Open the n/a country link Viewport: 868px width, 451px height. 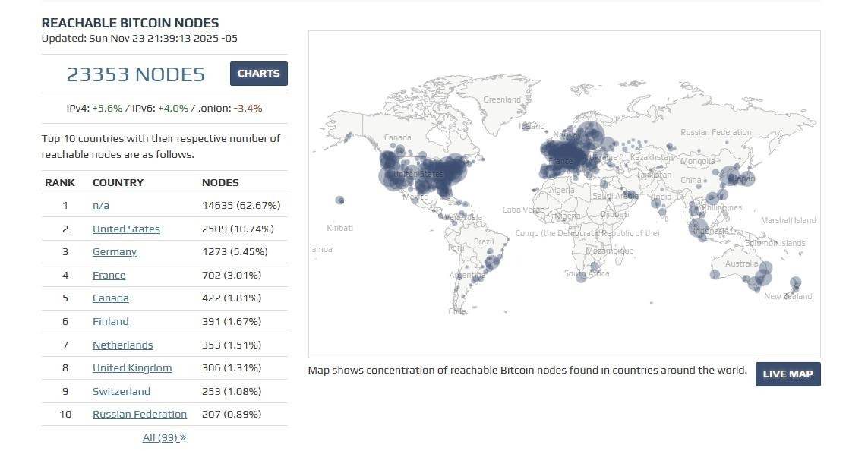click(101, 205)
